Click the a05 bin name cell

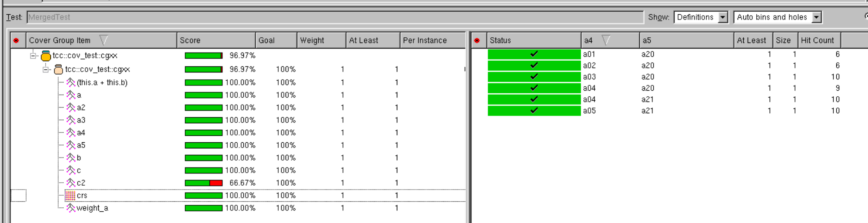tap(589, 111)
